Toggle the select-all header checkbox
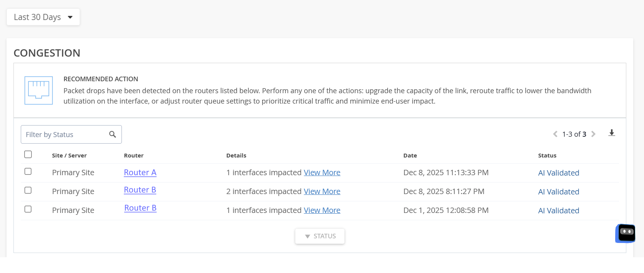644x273 pixels. click(28, 154)
